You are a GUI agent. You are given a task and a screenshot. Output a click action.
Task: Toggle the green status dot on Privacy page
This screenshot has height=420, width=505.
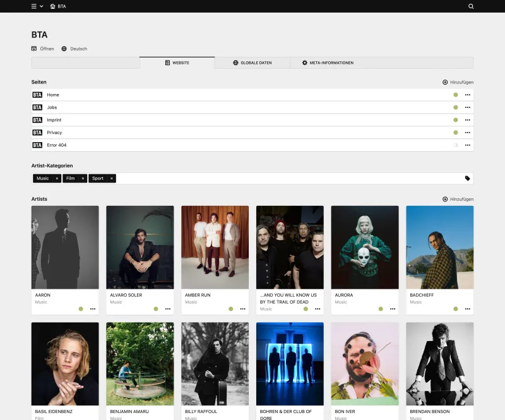455,132
